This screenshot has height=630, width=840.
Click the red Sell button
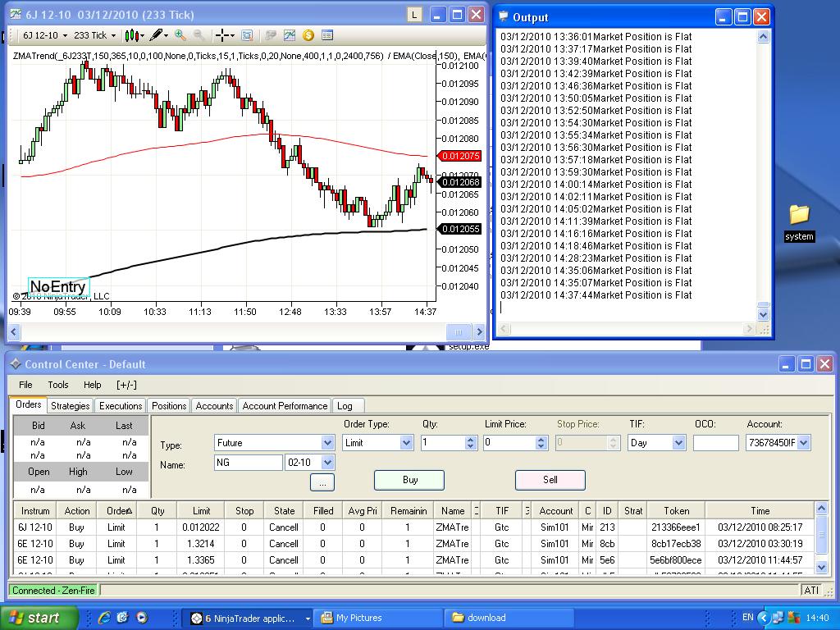click(550, 480)
